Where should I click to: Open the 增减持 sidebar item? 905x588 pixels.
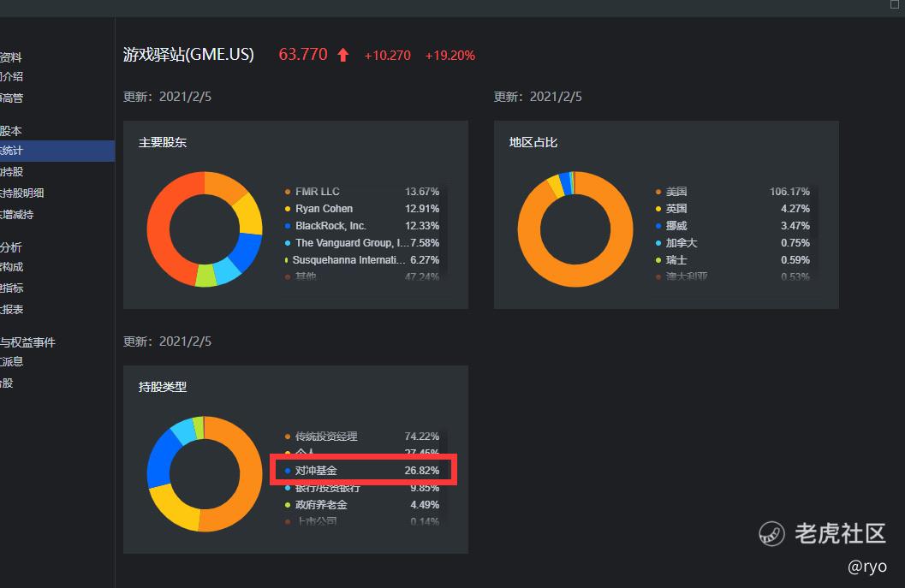pyautogui.click(x=17, y=215)
